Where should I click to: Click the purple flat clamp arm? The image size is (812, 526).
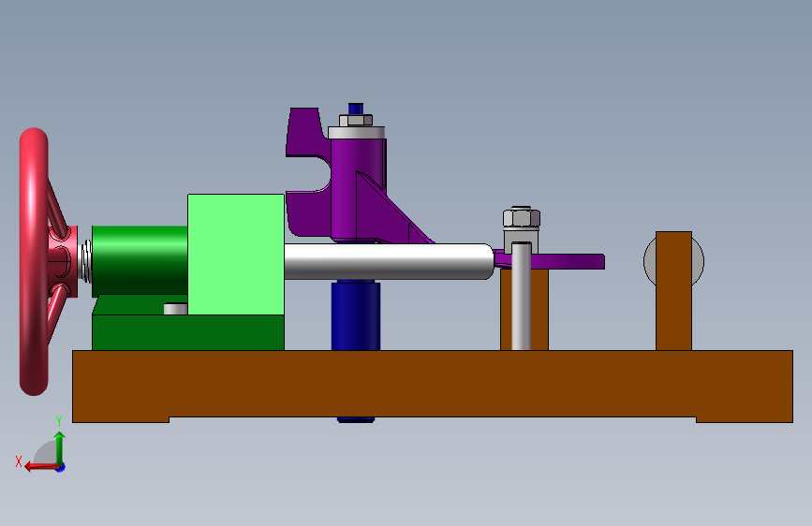click(568, 261)
